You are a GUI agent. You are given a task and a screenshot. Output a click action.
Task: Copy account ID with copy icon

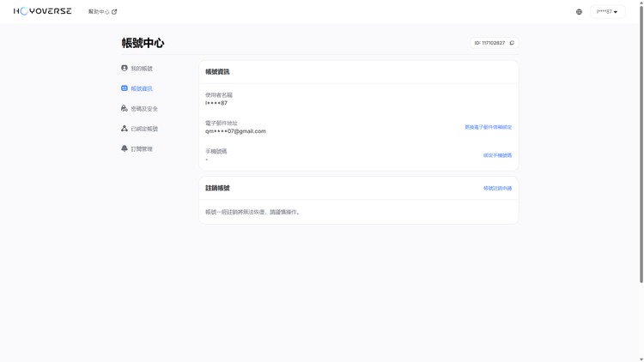click(512, 43)
